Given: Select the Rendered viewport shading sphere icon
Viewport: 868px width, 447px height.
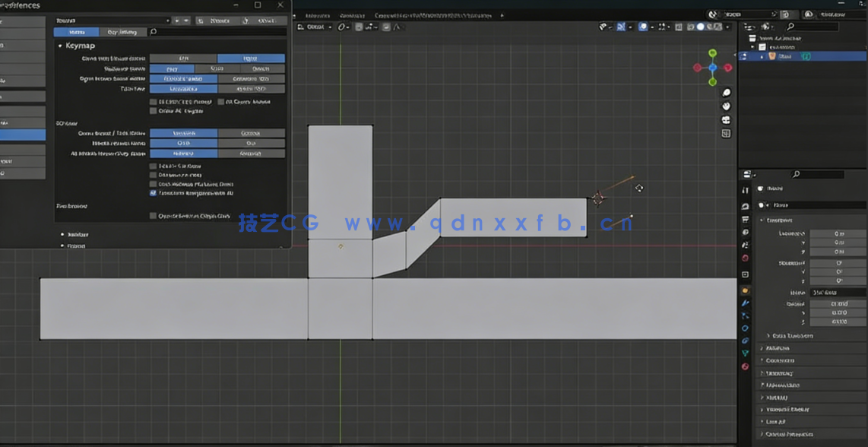Looking at the screenshot, I should coord(718,27).
